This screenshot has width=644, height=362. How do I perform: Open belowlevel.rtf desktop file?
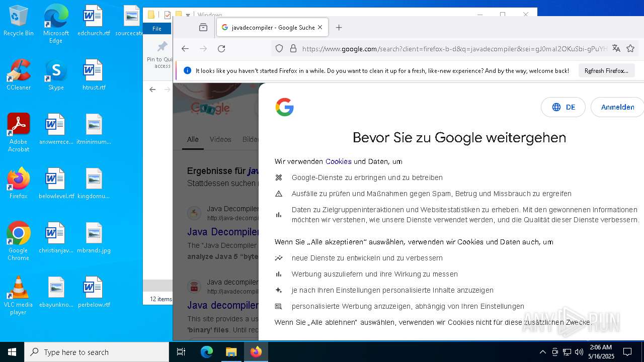[x=56, y=184]
